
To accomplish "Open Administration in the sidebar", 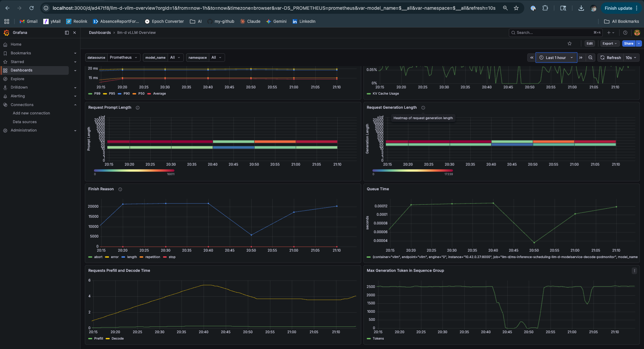I will [x=24, y=130].
